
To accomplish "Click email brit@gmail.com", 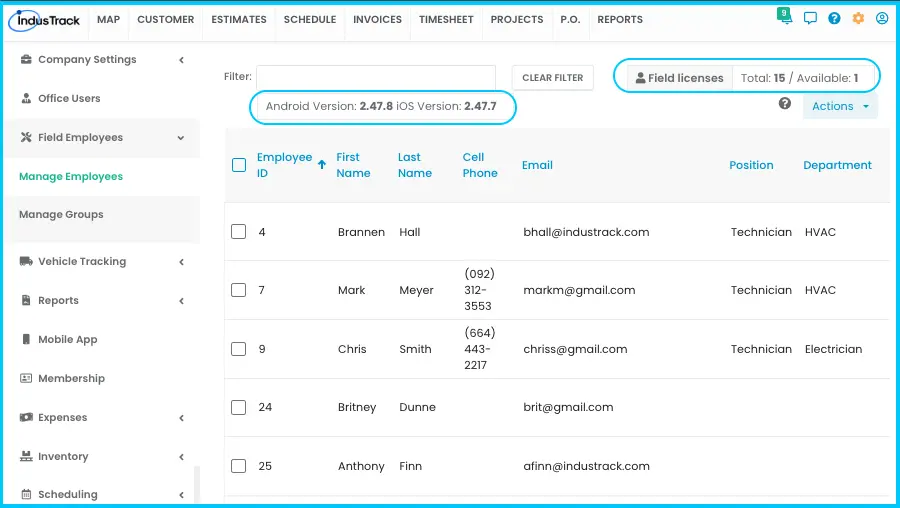I will coord(568,407).
